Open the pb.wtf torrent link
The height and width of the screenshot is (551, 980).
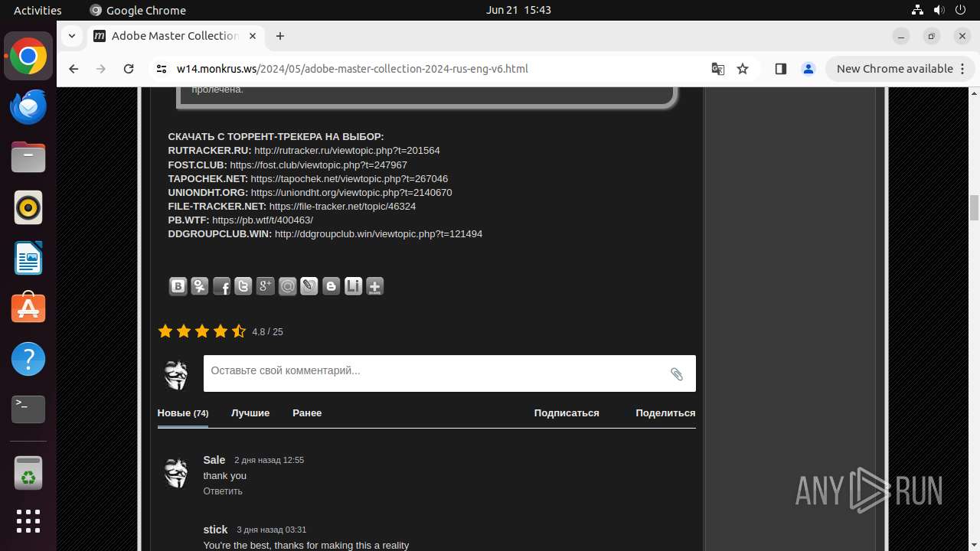[263, 220]
